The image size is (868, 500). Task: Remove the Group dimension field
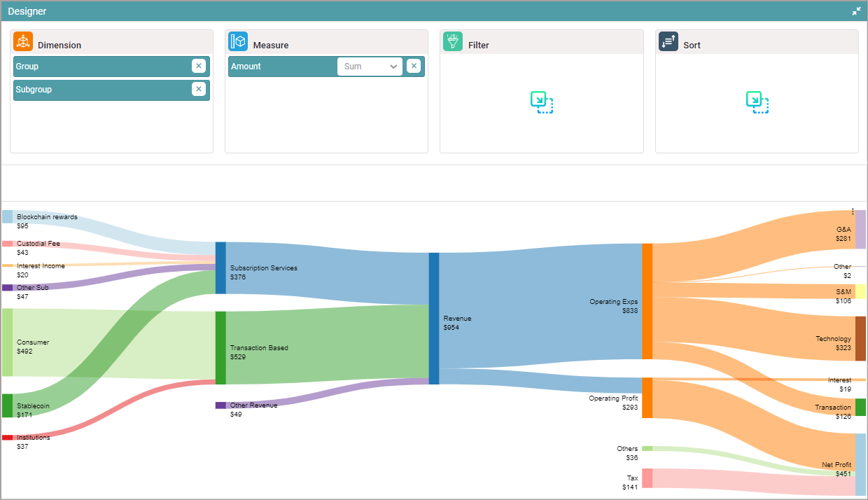point(198,66)
